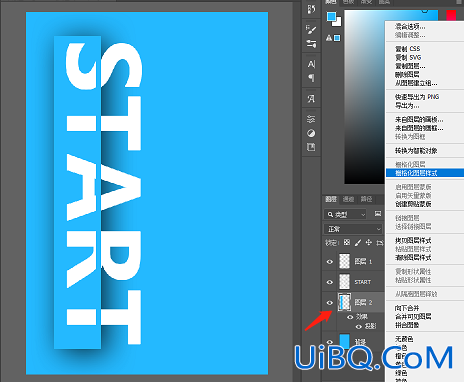
Task: Toggle visibility of 效果 effects
Action: [x=350, y=317]
